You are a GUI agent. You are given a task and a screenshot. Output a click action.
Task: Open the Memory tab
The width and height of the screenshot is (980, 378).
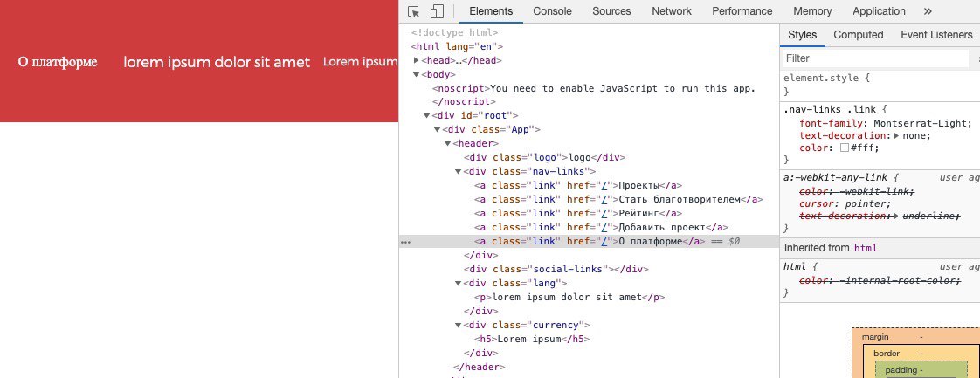pyautogui.click(x=812, y=11)
